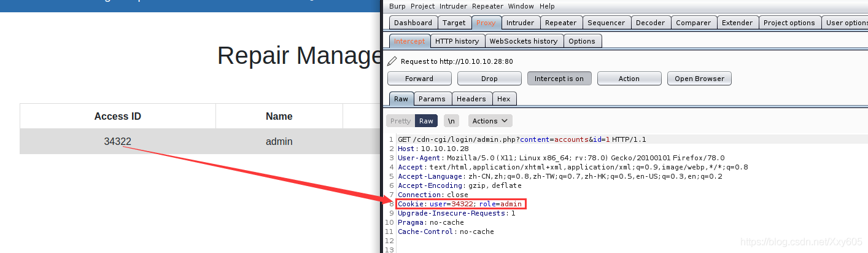Image resolution: width=868 pixels, height=253 pixels.
Task: Open the Actions dropdown in the message editor
Action: coord(490,121)
